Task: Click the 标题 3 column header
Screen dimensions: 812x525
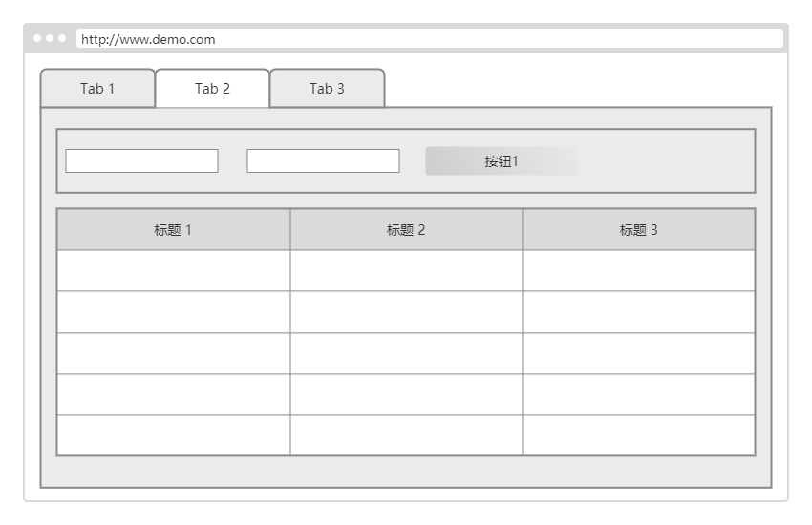Action: (x=638, y=230)
